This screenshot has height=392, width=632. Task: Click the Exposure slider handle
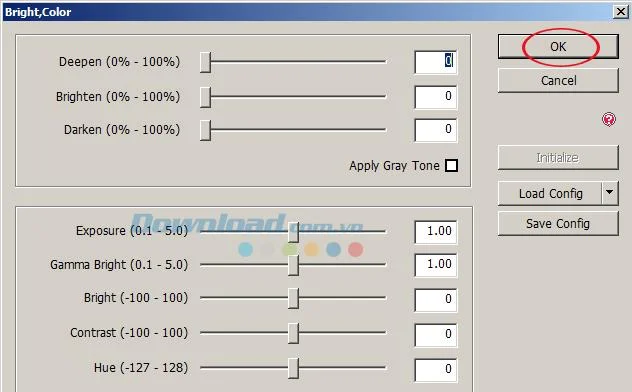[293, 232]
